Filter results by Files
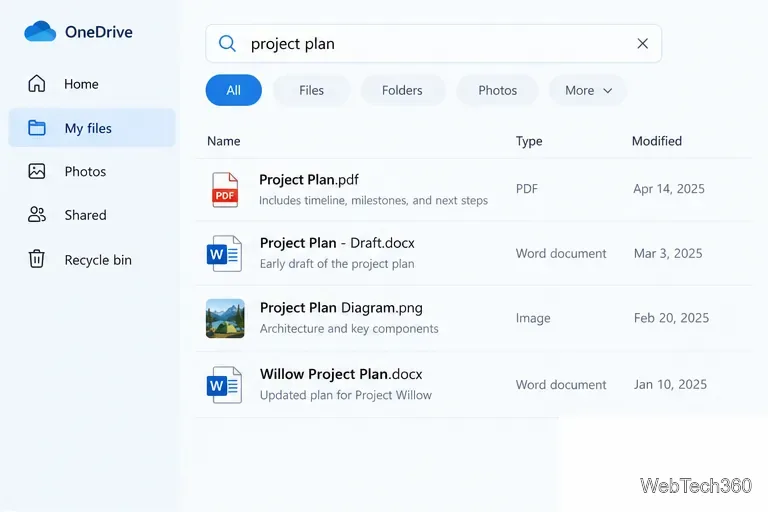 pyautogui.click(x=312, y=90)
